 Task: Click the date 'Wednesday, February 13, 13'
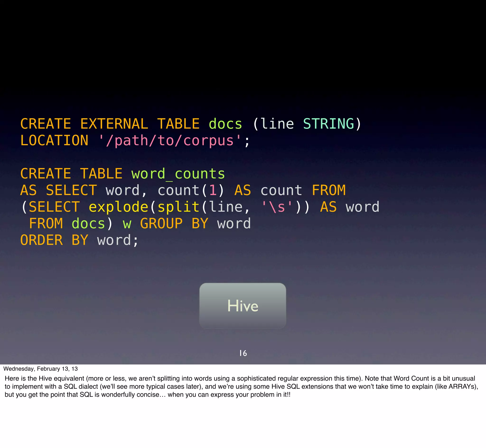point(41,369)
